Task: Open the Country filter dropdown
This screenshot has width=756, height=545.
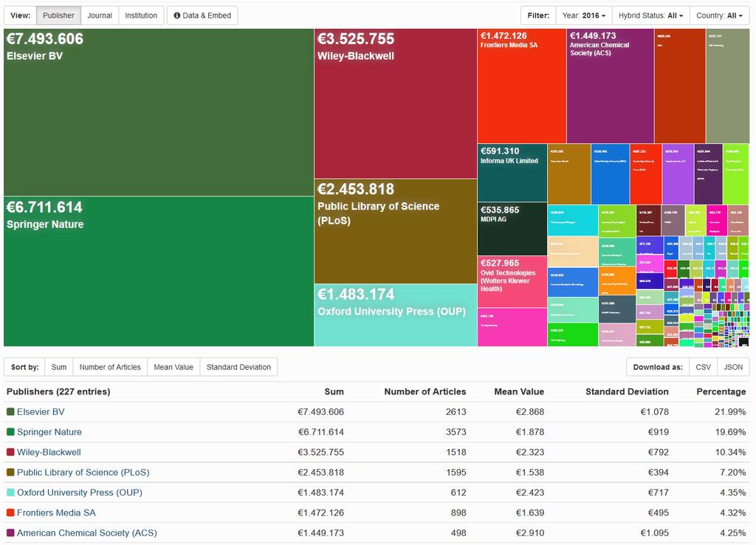Action: click(719, 16)
